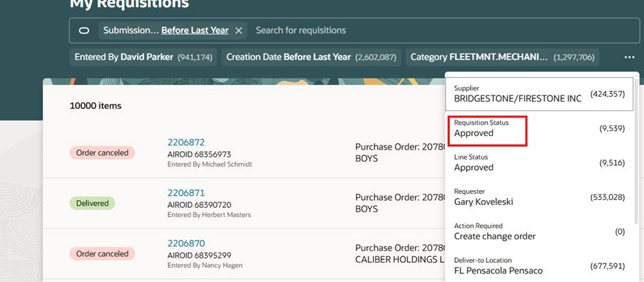Select Action Required Create change order
644x282 pixels.
(x=539, y=231)
